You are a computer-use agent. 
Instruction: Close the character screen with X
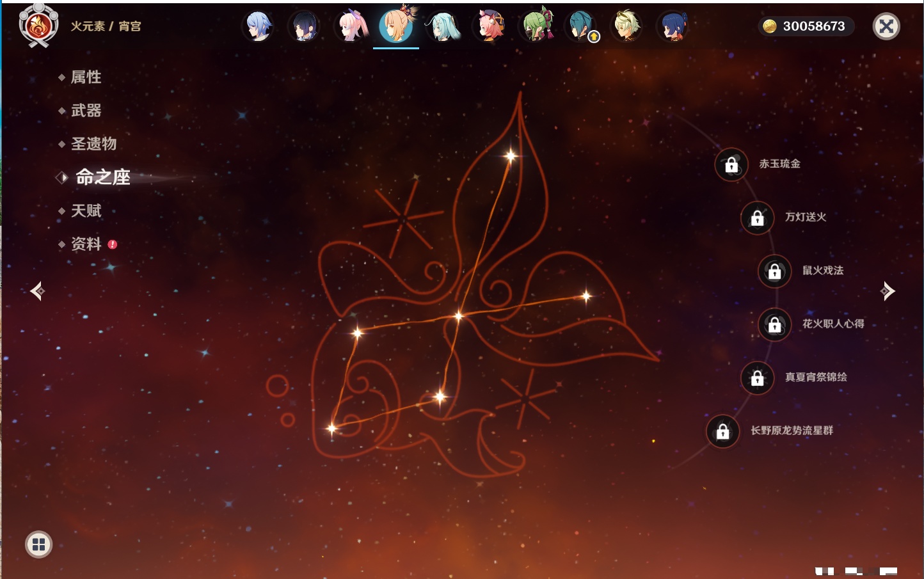click(886, 26)
